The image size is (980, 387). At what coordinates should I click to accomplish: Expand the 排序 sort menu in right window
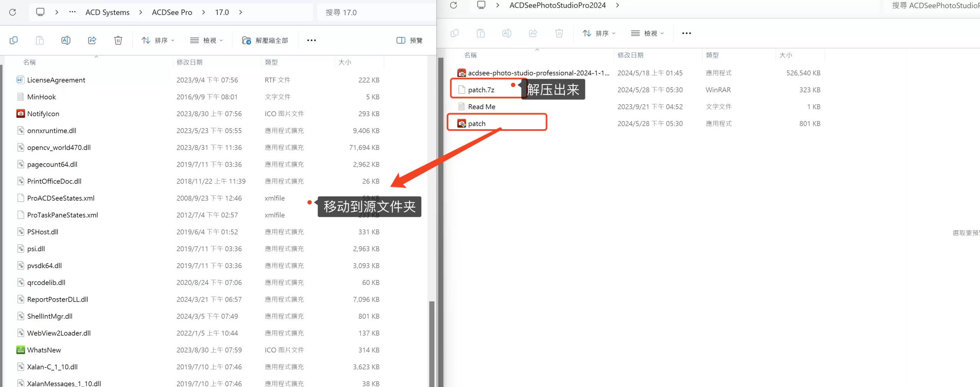599,33
